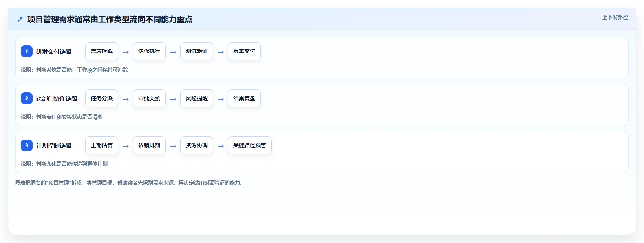Choose the 工期估算 step box
Viewport: 644px width, 243px height.
click(x=102, y=145)
